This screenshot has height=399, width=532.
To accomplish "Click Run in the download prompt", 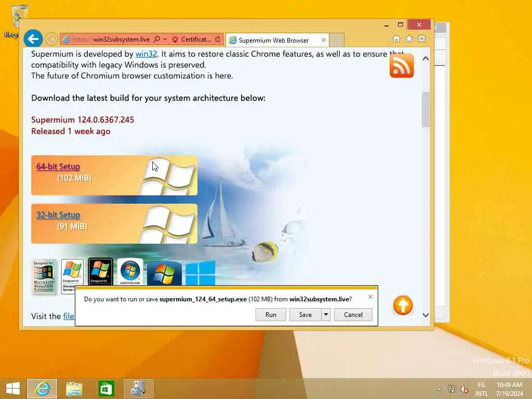I will [271, 314].
